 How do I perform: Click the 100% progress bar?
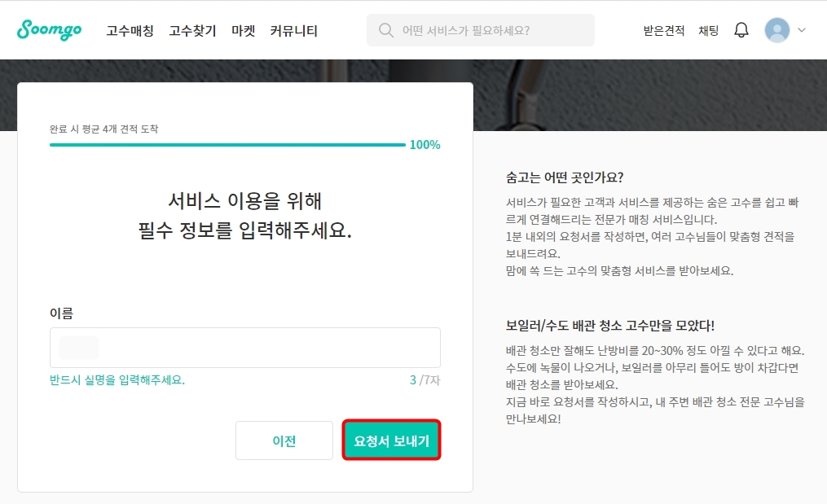click(x=227, y=144)
